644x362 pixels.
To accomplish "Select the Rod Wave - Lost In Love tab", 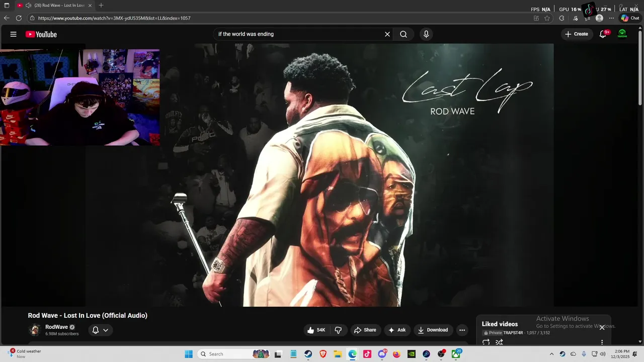I will [x=55, y=5].
